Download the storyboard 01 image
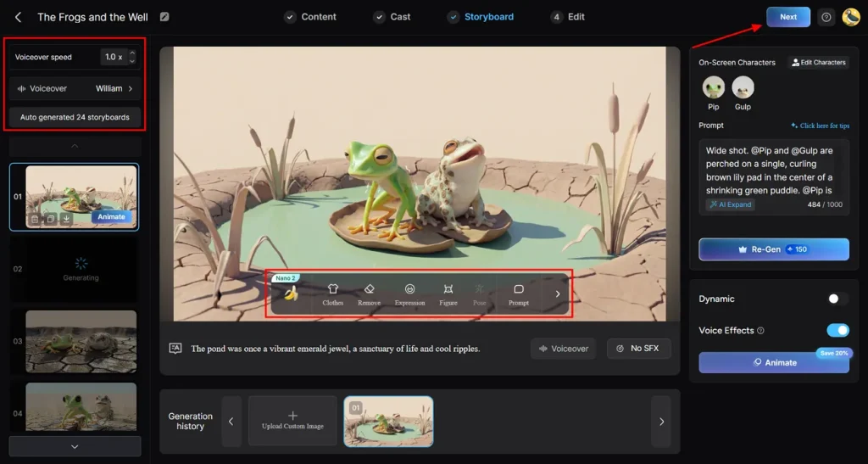 [x=66, y=220]
